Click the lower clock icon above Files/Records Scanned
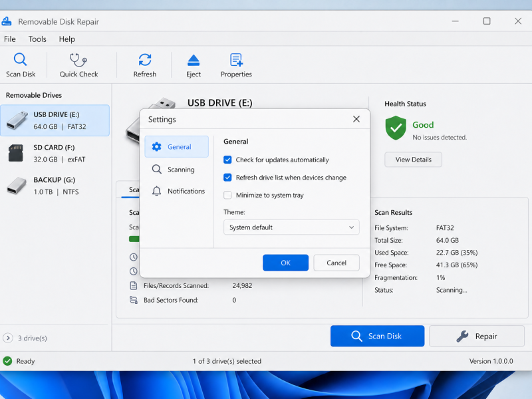 (134, 271)
